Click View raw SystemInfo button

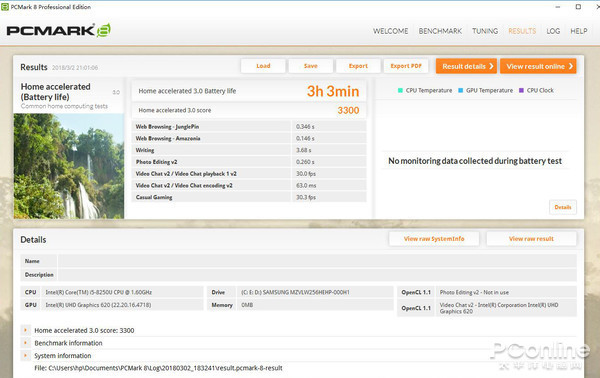pyautogui.click(x=434, y=239)
